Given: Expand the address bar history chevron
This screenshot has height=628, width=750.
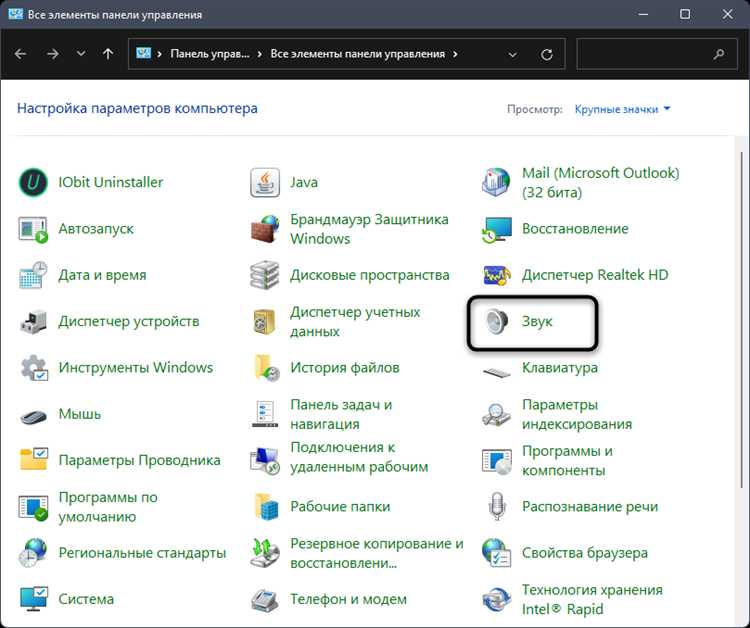Looking at the screenshot, I should tap(512, 55).
